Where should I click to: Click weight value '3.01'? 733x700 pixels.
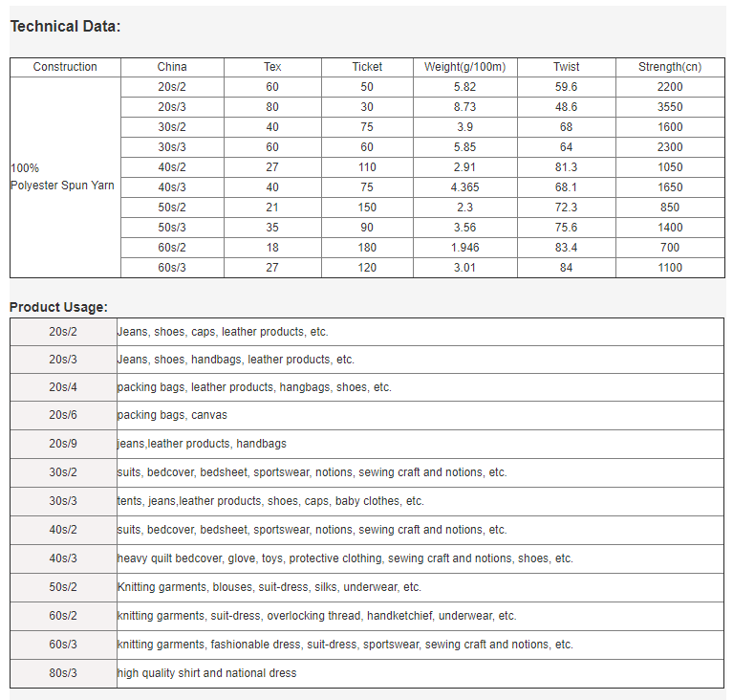pyautogui.click(x=464, y=268)
